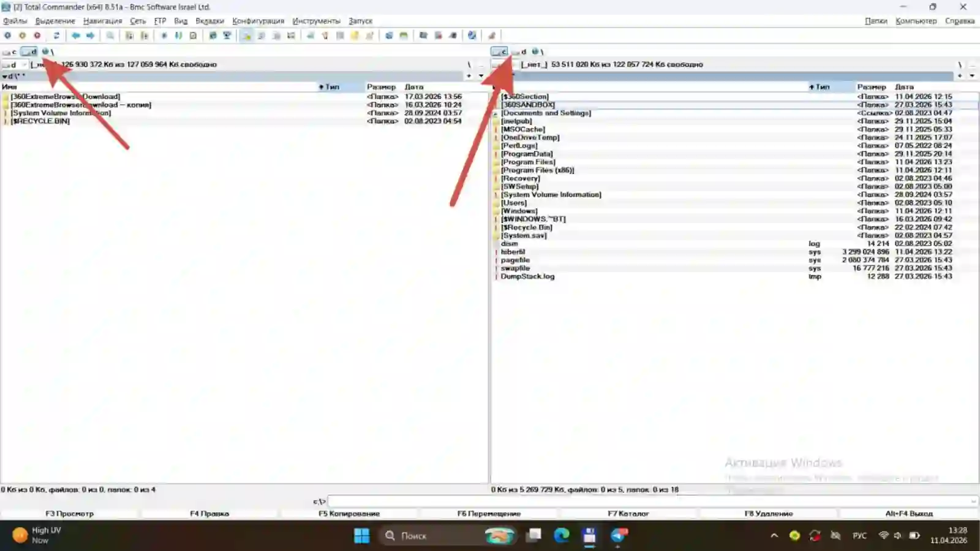
Task: Open right panel history arrow
Action: tap(972, 76)
